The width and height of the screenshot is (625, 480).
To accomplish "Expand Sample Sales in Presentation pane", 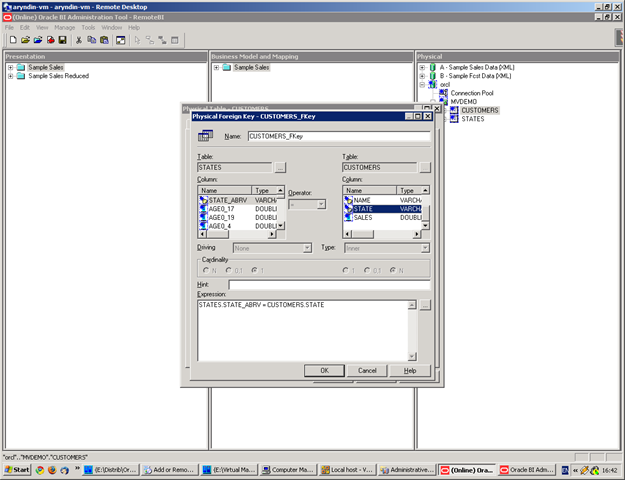I will pyautogui.click(x=11, y=67).
